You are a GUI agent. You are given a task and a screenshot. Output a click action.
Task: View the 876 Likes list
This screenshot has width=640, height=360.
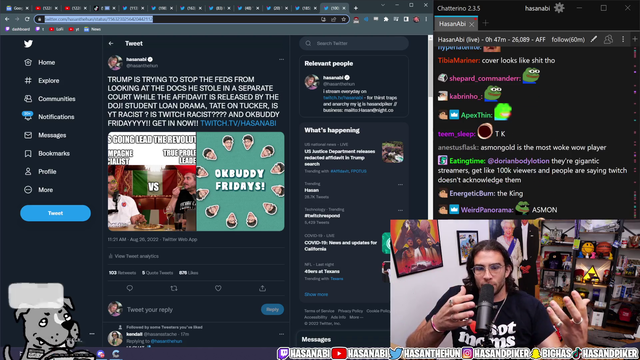pyautogui.click(x=189, y=273)
